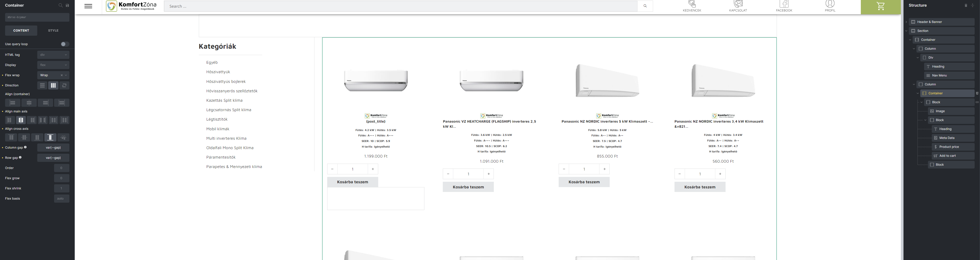Open the Flex wrap dropdown
The image size is (980, 260).
[x=50, y=75]
